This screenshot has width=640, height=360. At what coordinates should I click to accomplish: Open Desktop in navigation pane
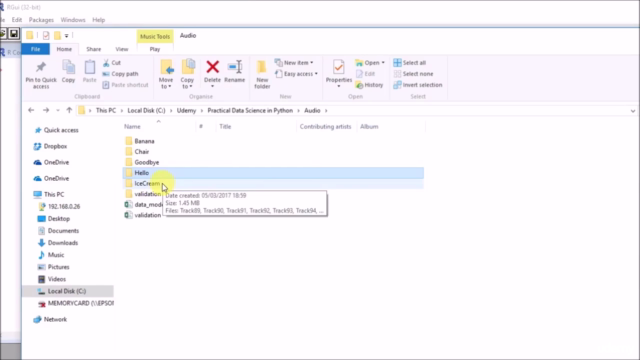tap(58, 219)
